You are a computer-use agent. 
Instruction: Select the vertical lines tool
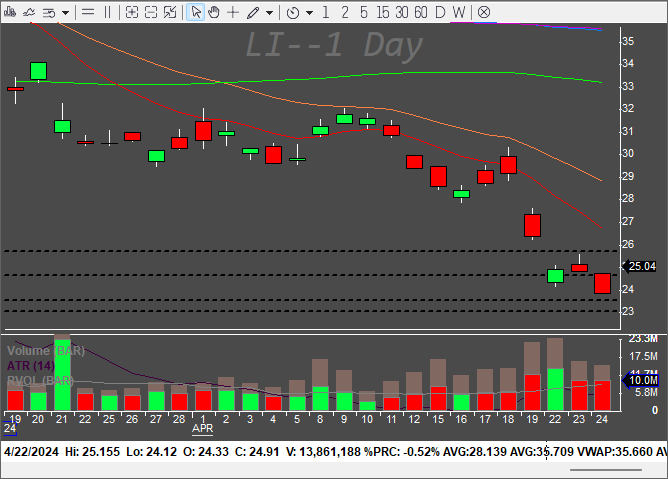pyautogui.click(x=107, y=12)
